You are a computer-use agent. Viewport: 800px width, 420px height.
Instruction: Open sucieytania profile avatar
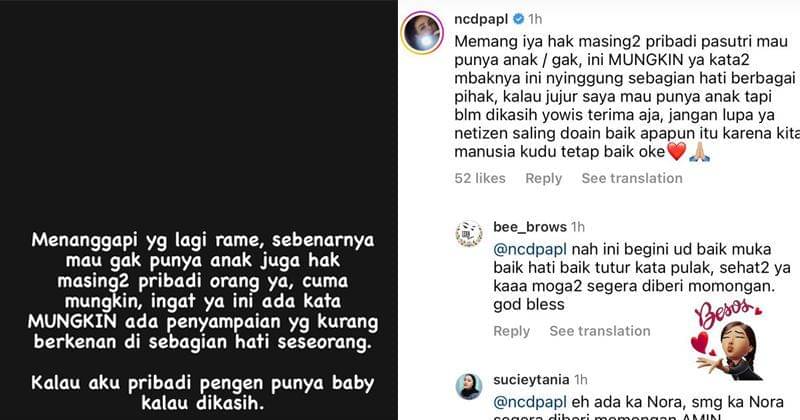click(x=469, y=386)
